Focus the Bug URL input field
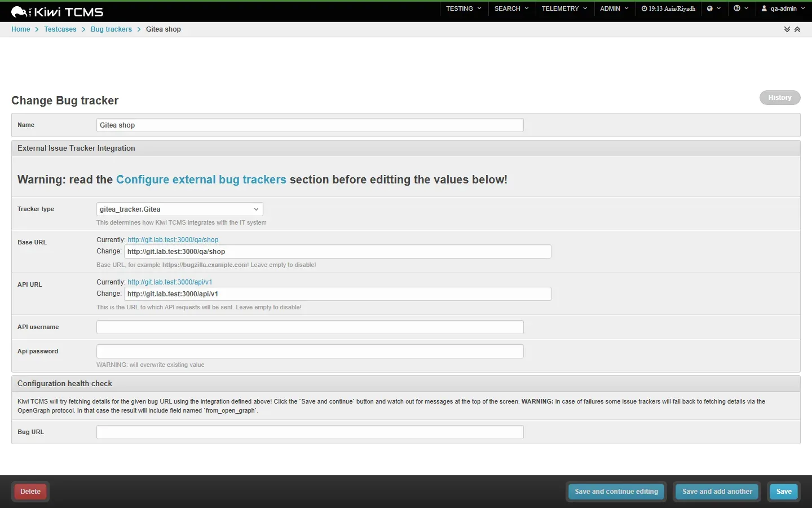This screenshot has width=812, height=508. [310, 432]
